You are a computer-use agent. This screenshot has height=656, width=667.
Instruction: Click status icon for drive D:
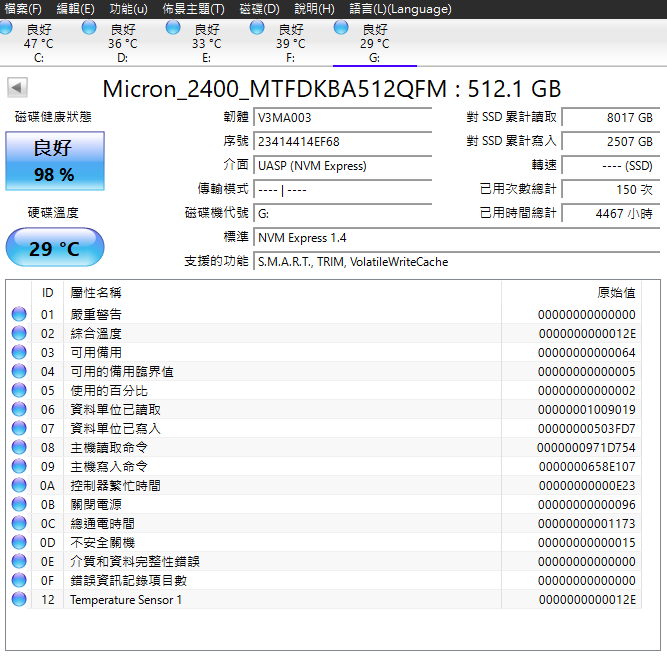click(89, 28)
